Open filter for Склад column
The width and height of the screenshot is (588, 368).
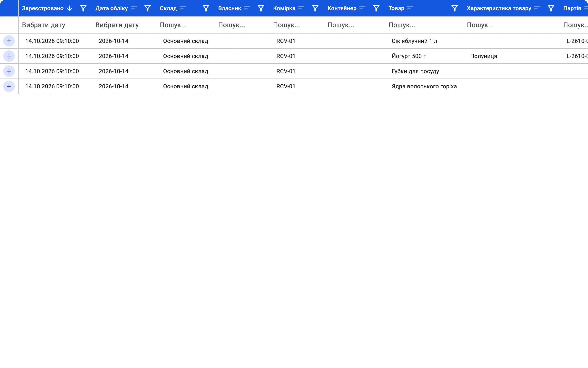pyautogui.click(x=206, y=8)
